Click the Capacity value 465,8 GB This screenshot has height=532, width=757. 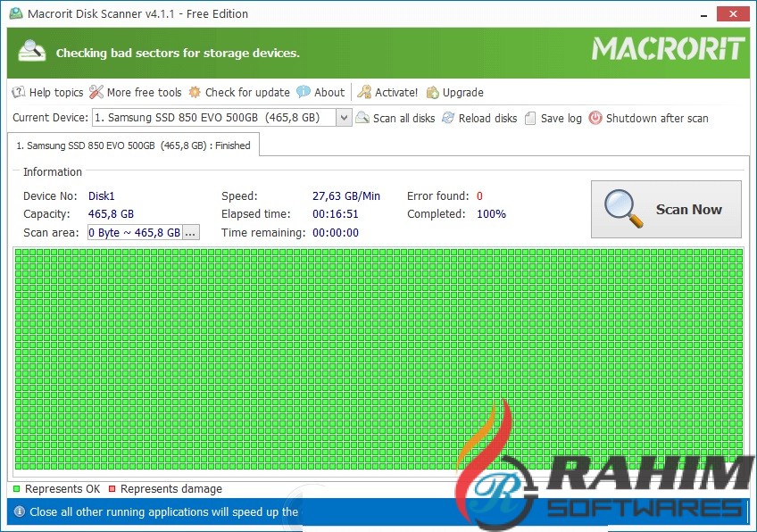(111, 214)
